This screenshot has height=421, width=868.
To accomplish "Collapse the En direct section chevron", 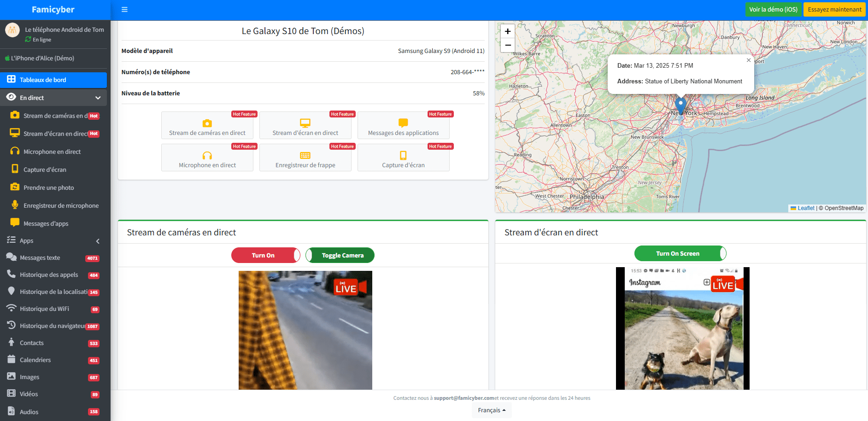I will (98, 98).
